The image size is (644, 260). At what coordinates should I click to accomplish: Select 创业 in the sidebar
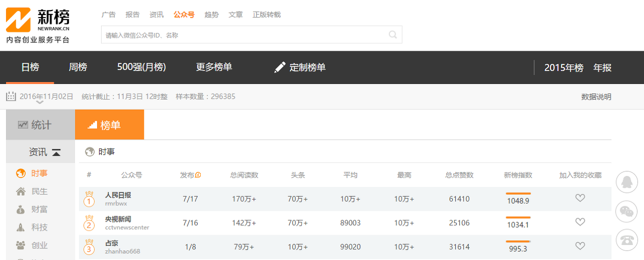tap(39, 245)
